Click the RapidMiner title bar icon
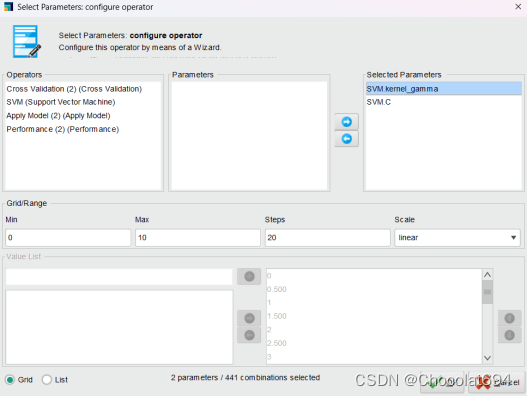This screenshot has width=527, height=396. click(x=8, y=6)
